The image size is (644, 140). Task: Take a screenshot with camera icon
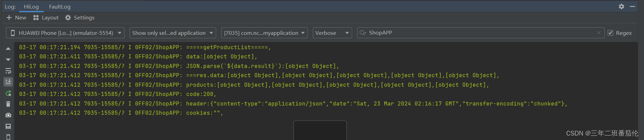point(8,115)
